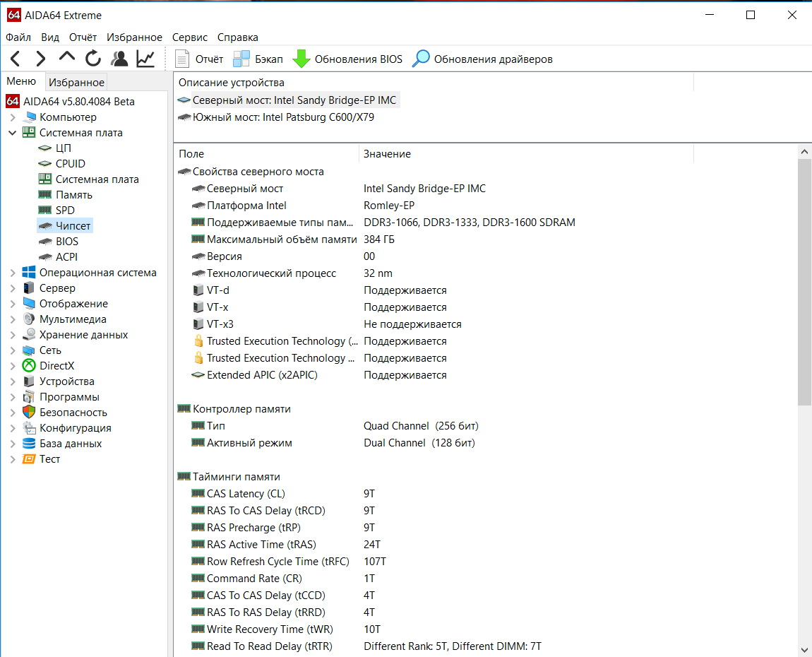Screen dimensions: 812x657
Task: Open the Сервис menu
Action: click(x=190, y=37)
